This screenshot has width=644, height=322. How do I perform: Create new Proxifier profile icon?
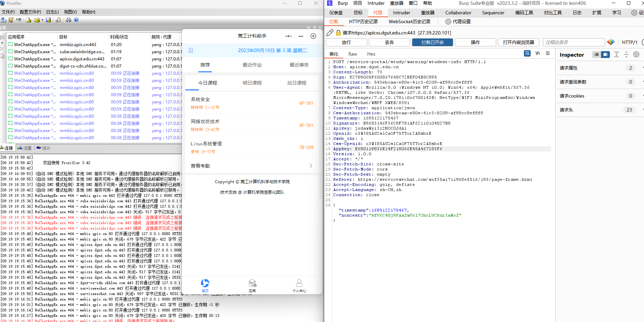(29, 20)
